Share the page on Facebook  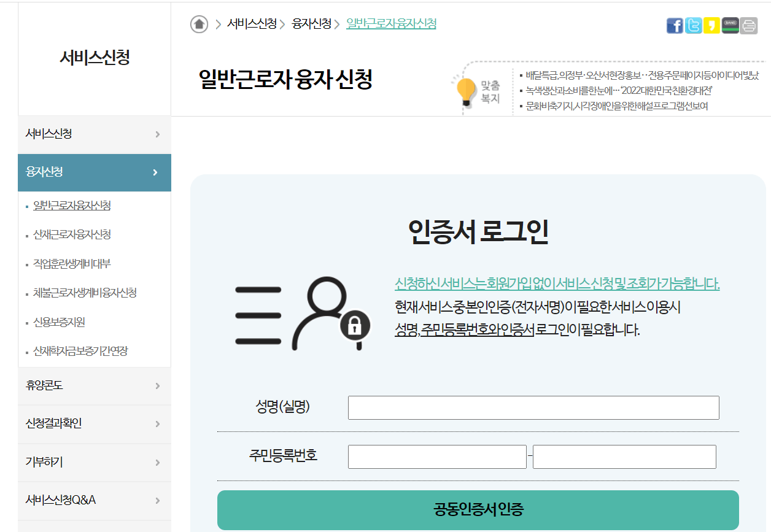(674, 25)
